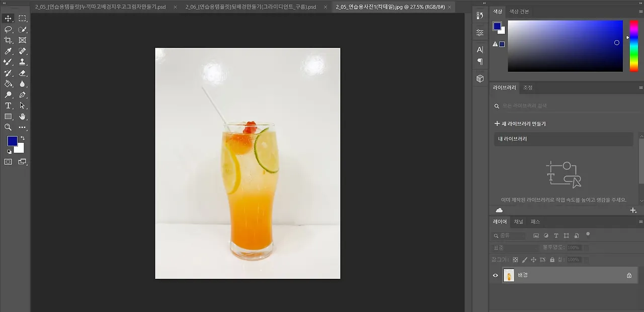644x312 pixels.
Task: Select the Lasso tool
Action: (8, 30)
